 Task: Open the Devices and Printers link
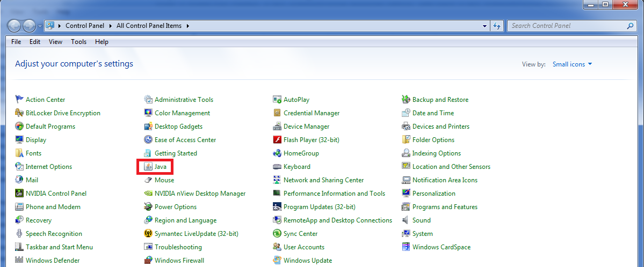click(440, 127)
